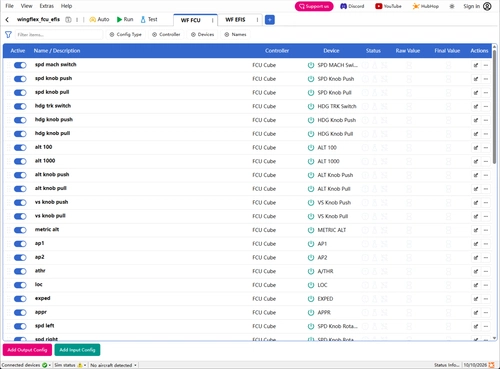Screen dimensions: 500x369
Task: Edit the spd knob push config
Action: click(476, 79)
